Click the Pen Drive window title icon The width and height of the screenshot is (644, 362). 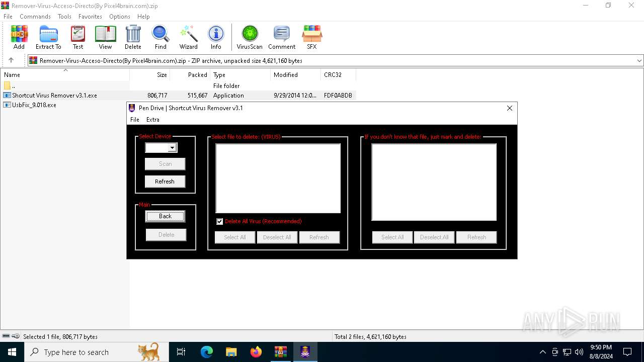coord(132,108)
